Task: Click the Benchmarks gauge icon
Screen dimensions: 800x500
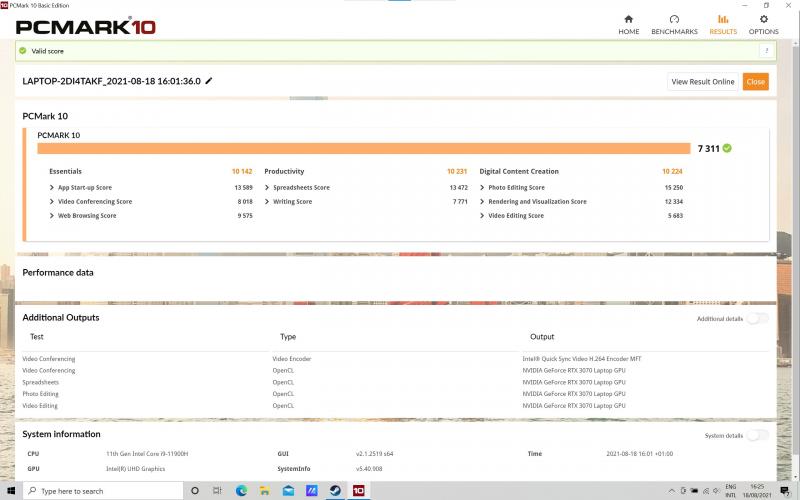Action: pos(674,19)
